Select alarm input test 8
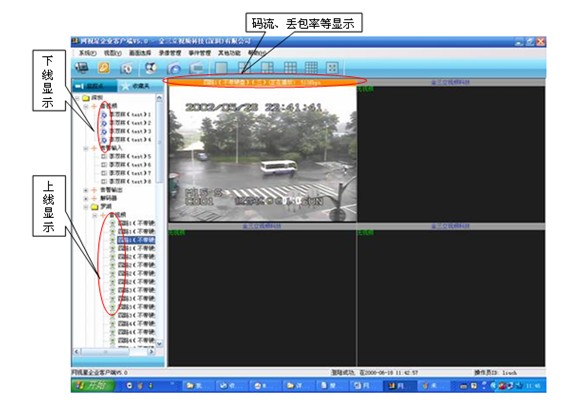The height and width of the screenshot is (407, 582). (130, 181)
